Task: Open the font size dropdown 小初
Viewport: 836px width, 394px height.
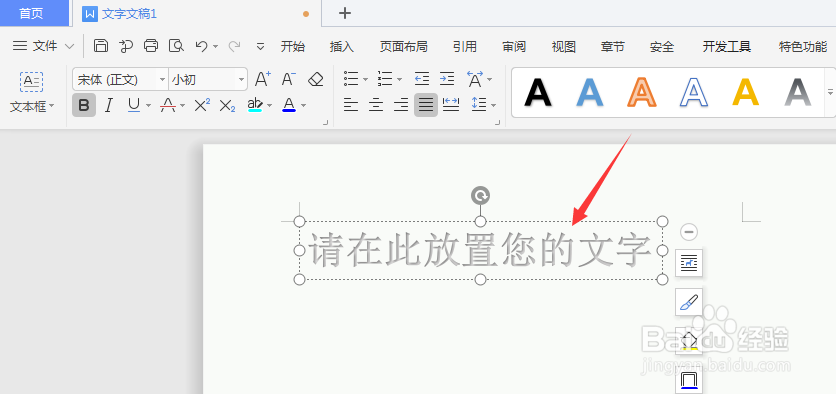Action: 242,80
